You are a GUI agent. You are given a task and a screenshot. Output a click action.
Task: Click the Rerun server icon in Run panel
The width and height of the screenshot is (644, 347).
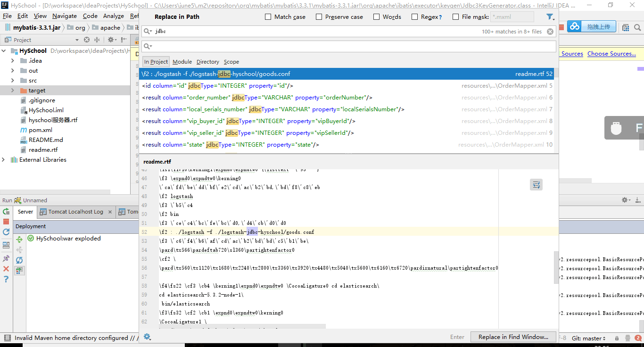(6, 212)
